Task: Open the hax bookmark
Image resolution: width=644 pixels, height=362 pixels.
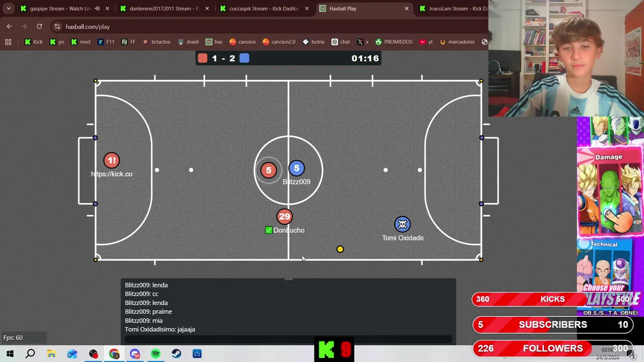Action: [214, 42]
